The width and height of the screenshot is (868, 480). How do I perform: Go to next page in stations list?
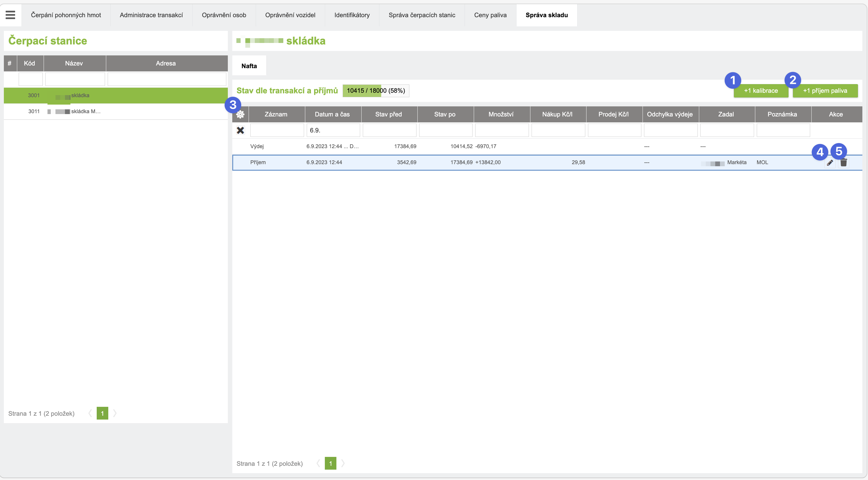point(115,413)
